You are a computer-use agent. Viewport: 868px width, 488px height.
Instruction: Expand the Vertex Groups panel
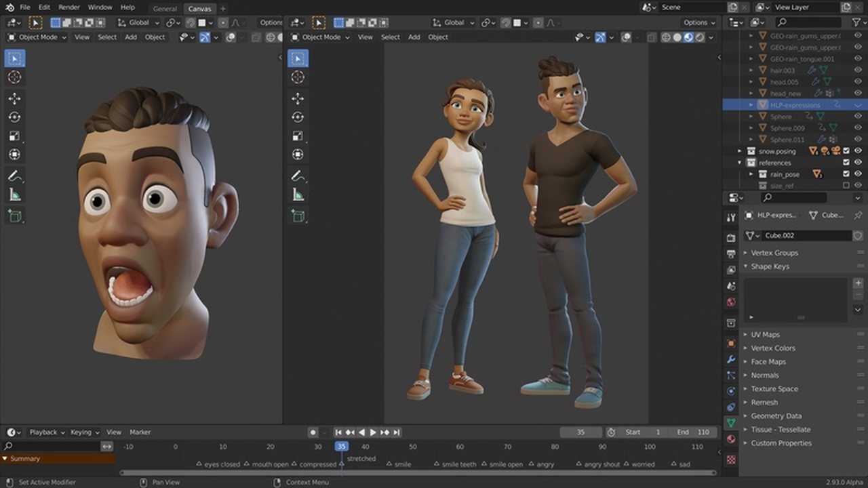click(774, 253)
